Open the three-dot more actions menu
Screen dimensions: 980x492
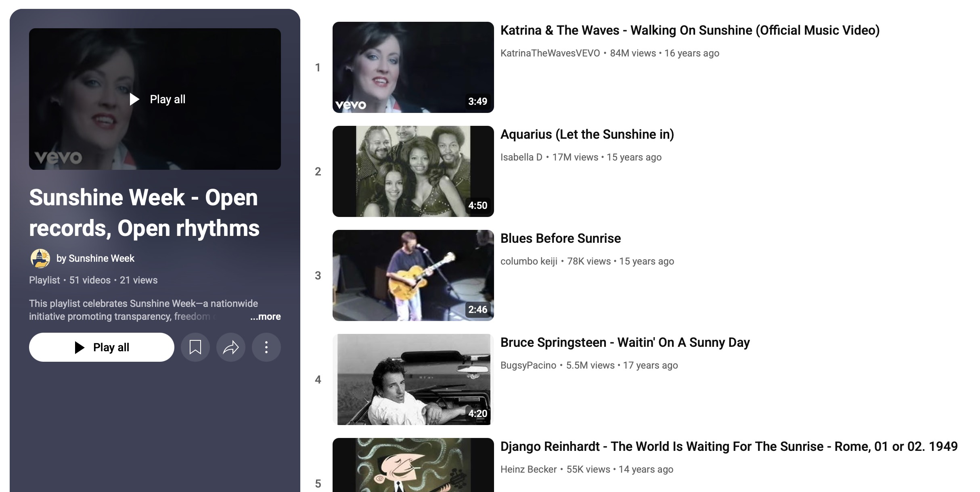click(x=266, y=347)
